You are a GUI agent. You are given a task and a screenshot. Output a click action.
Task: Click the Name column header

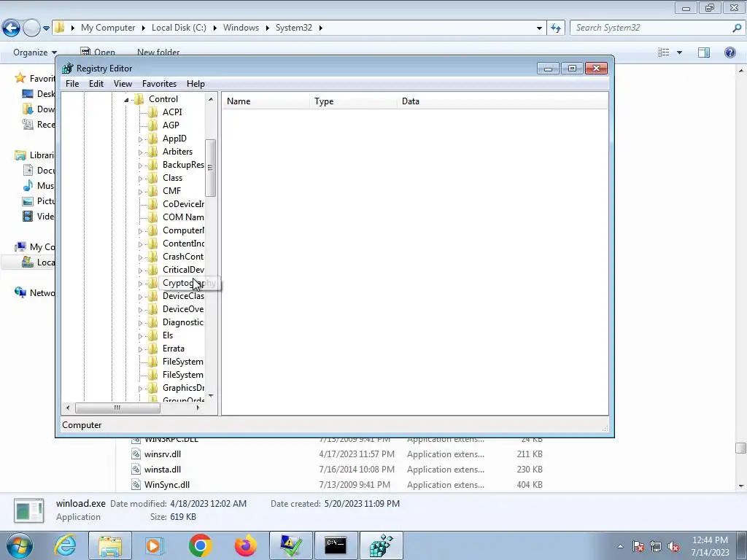pyautogui.click(x=266, y=101)
